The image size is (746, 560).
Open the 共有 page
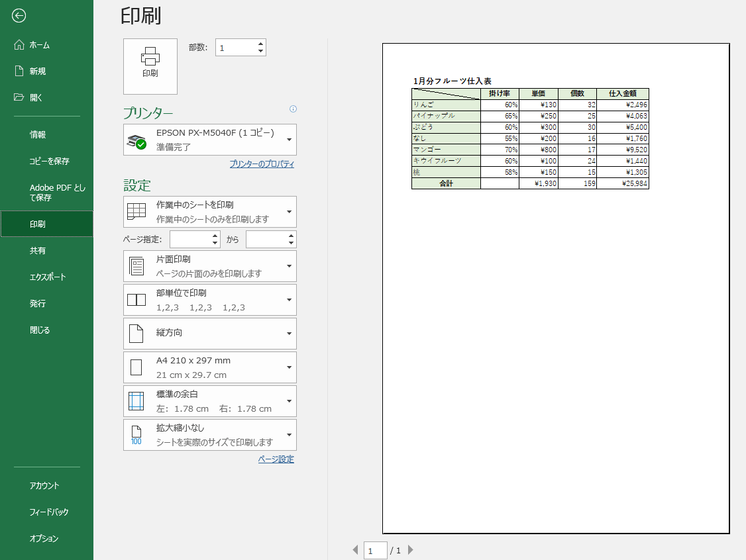pos(46,250)
